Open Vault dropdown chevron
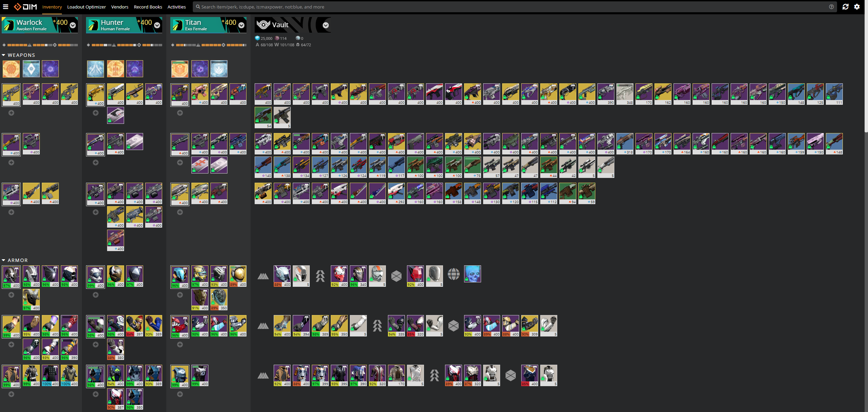The width and height of the screenshot is (868, 412). click(326, 25)
